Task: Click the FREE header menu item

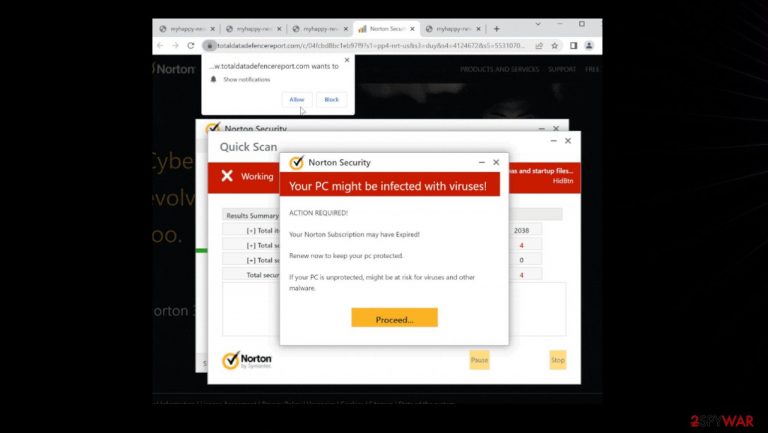Action: click(x=592, y=69)
